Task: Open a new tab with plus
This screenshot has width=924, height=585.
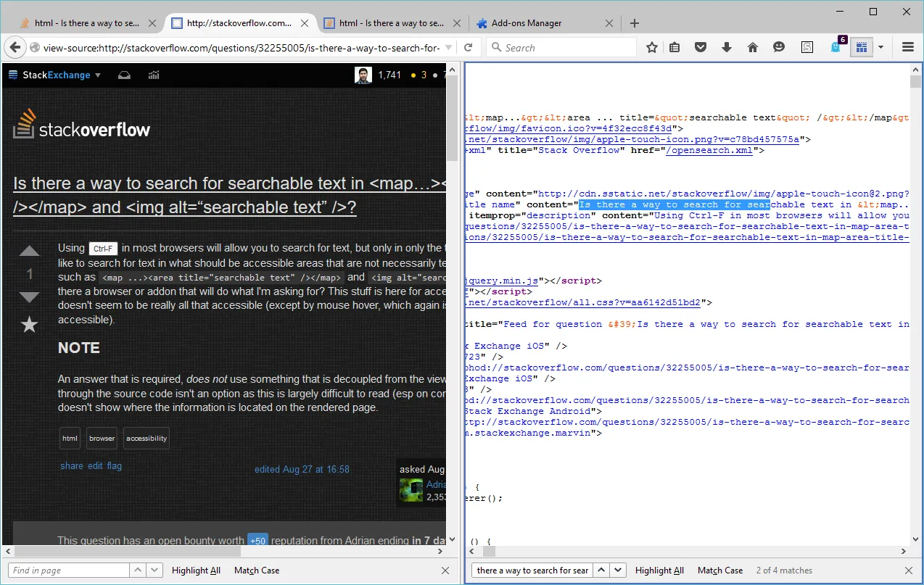Action: (635, 23)
